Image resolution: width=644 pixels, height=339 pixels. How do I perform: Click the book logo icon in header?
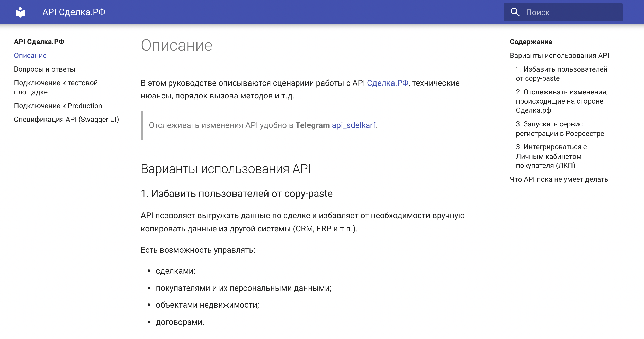[x=20, y=12]
